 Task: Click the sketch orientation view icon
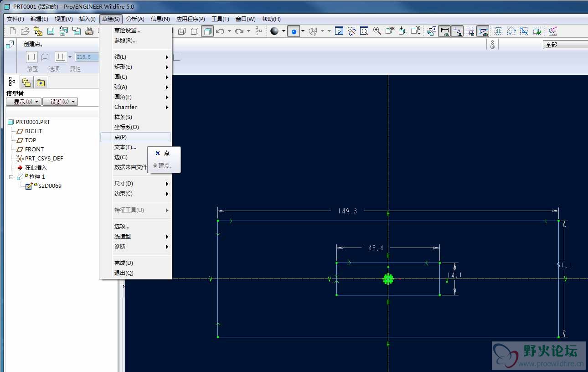(431, 31)
